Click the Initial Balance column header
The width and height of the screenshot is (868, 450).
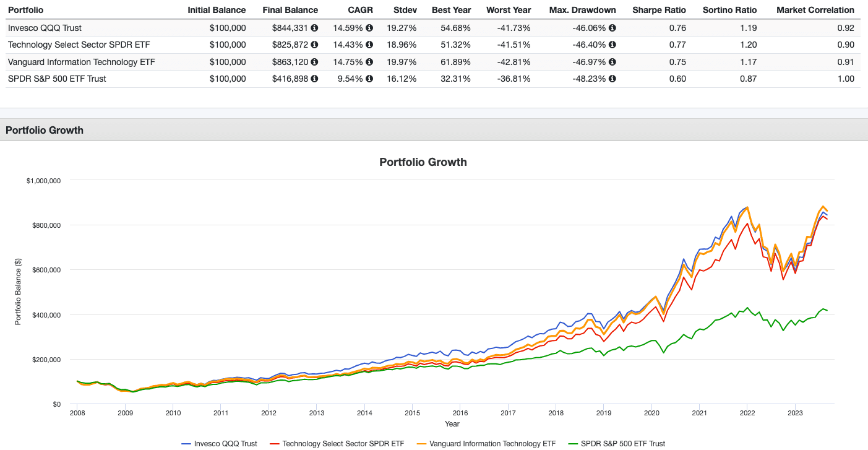(x=217, y=10)
